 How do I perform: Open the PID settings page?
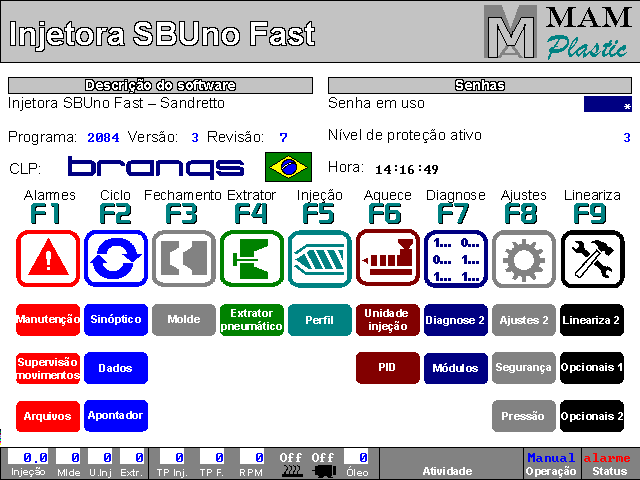pos(388,368)
